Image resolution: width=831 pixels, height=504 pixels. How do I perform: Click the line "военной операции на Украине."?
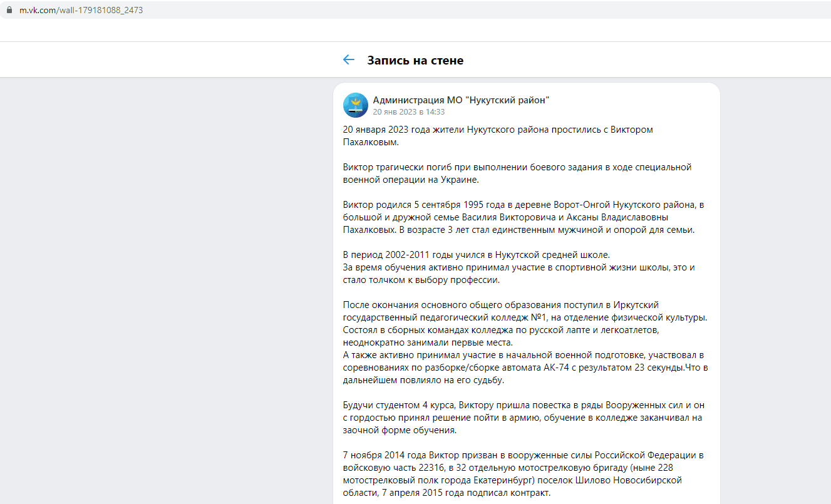411,180
